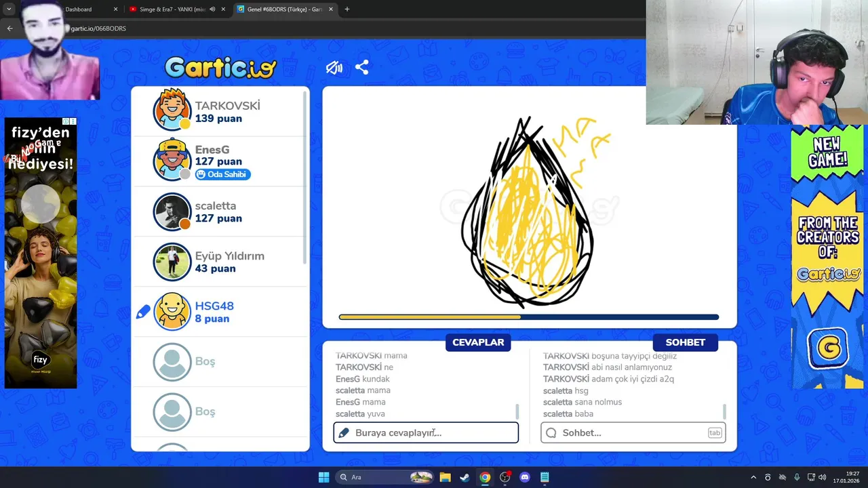
Task: Click chat message 'scaletta sana nolmus'
Action: click(583, 402)
